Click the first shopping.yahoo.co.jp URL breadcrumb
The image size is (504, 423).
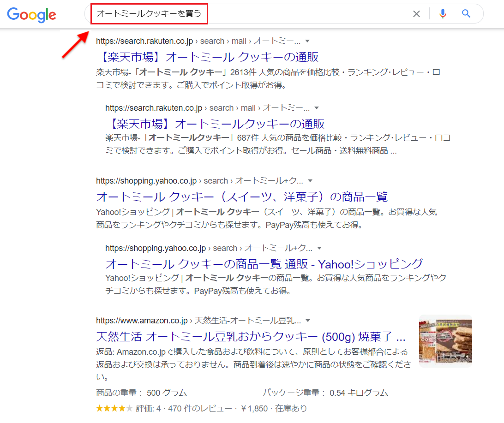[199, 181]
